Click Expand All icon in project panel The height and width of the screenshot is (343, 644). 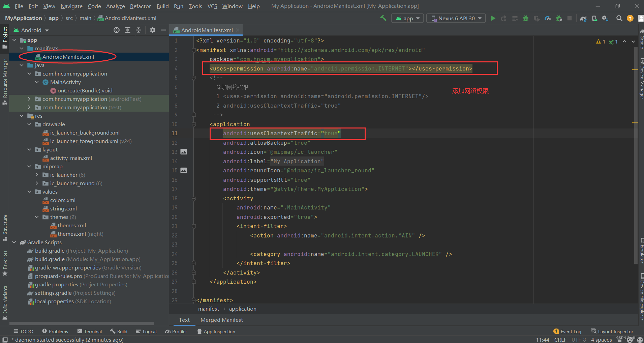point(128,30)
